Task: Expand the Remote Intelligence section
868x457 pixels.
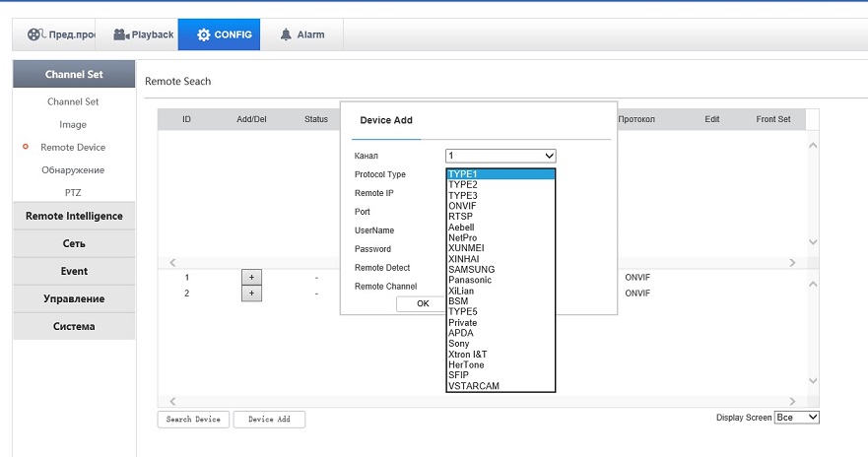Action: click(x=74, y=217)
